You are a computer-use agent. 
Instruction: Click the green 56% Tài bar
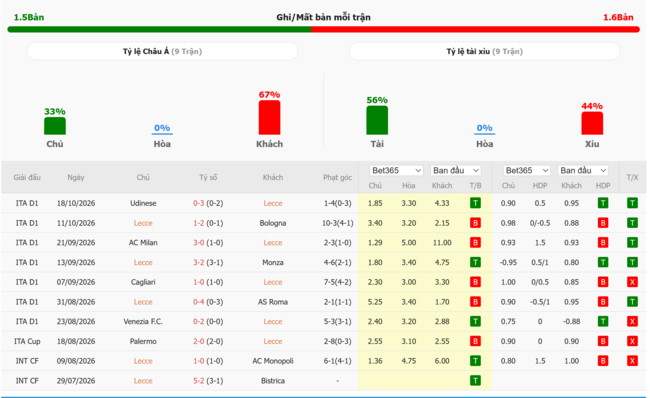pyautogui.click(x=377, y=120)
